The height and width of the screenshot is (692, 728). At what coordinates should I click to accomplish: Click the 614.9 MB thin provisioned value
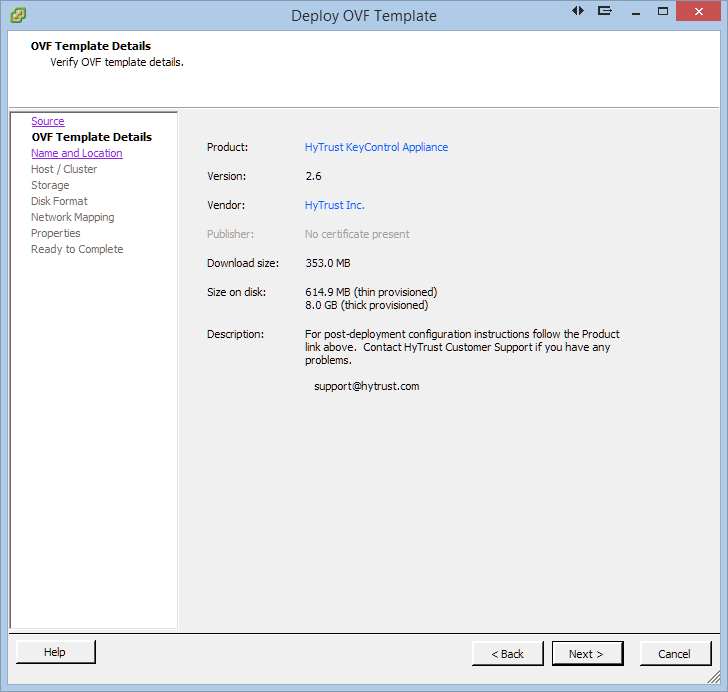click(371, 292)
